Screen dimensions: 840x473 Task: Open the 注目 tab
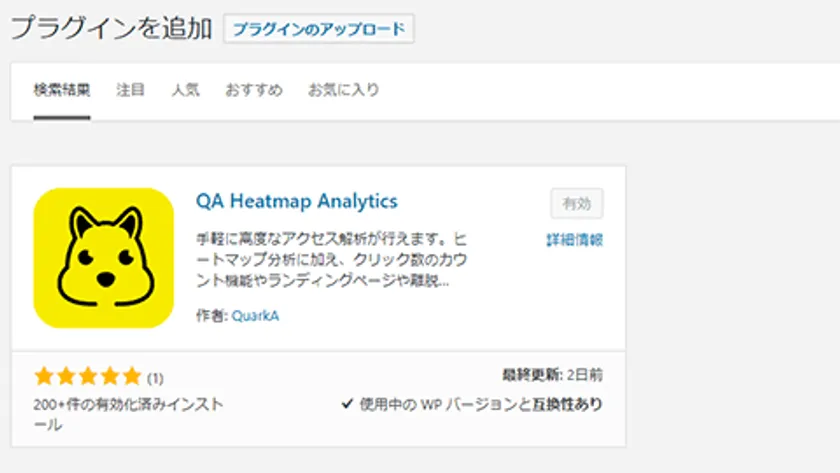click(130, 90)
